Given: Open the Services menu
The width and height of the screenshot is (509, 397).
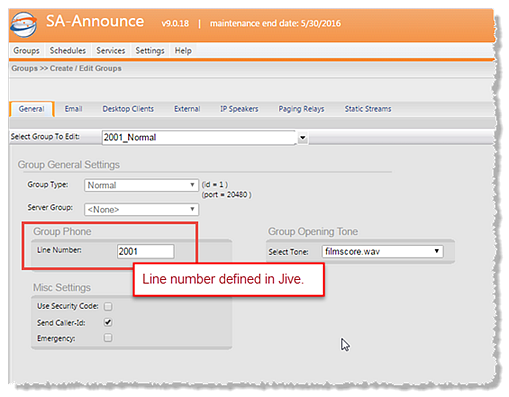Looking at the screenshot, I should pyautogui.click(x=111, y=51).
